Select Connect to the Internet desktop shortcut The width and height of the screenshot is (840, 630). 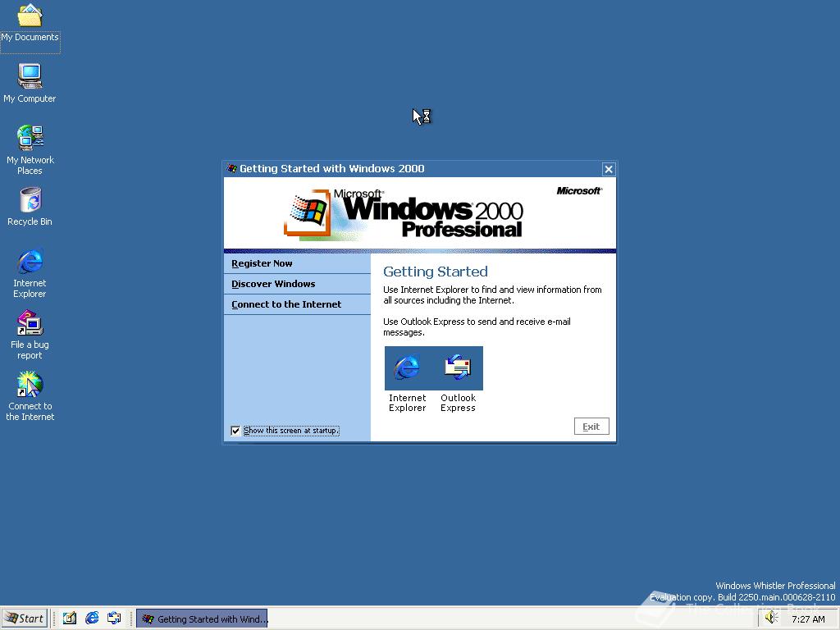30,396
